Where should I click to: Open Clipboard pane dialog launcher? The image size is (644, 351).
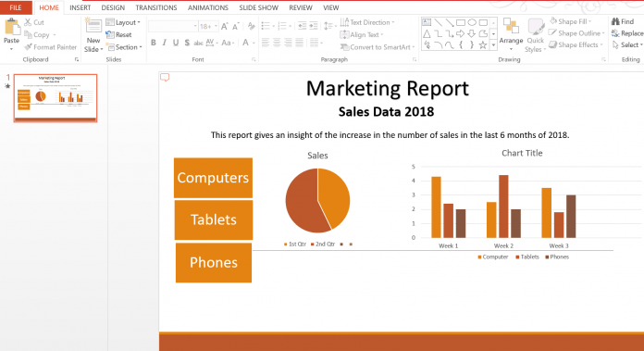[x=77, y=59]
